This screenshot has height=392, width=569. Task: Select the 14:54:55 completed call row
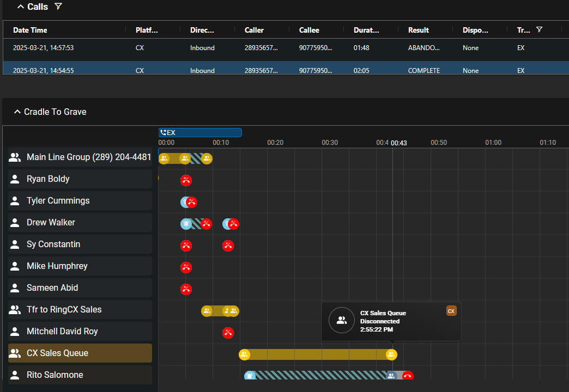286,68
